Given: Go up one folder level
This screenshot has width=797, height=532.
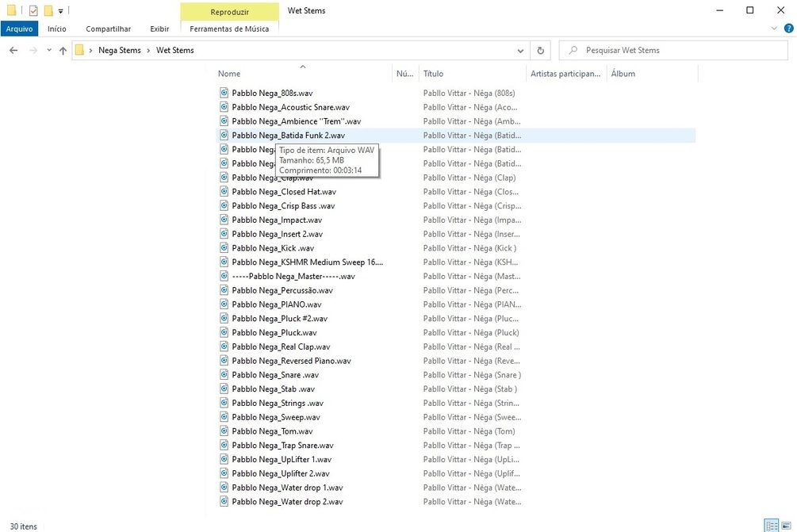Looking at the screenshot, I should click(63, 50).
